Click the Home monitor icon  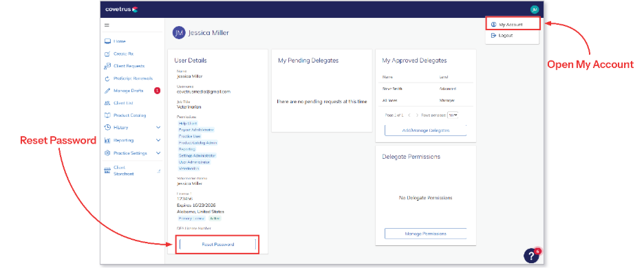coord(107,41)
